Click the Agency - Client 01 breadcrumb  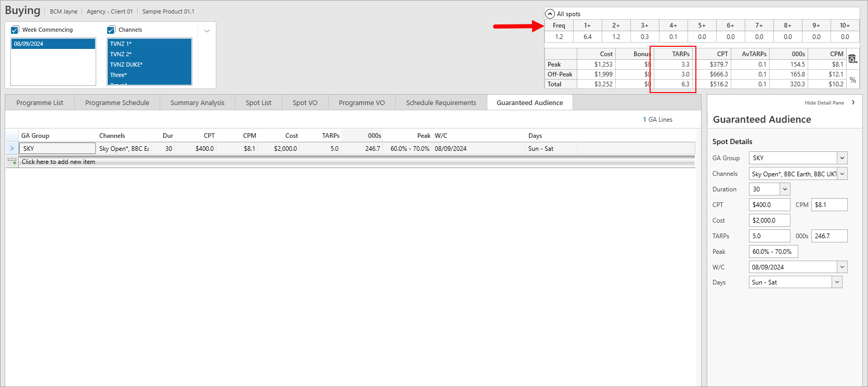tap(110, 11)
